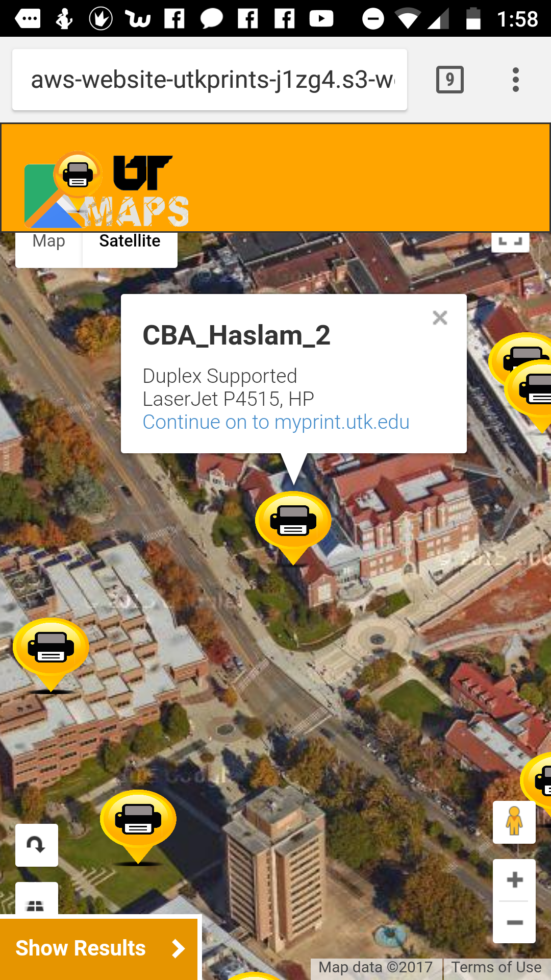Focus the browser address bar

[x=210, y=80]
